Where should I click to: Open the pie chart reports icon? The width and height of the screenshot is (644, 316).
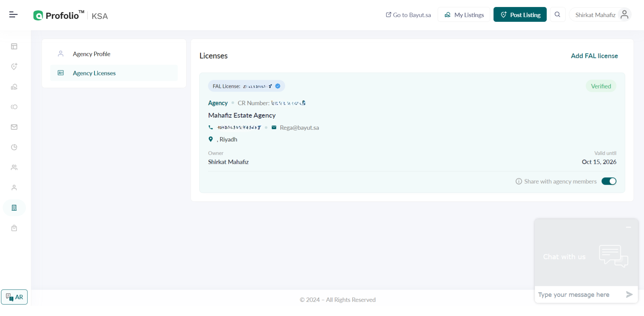click(14, 147)
